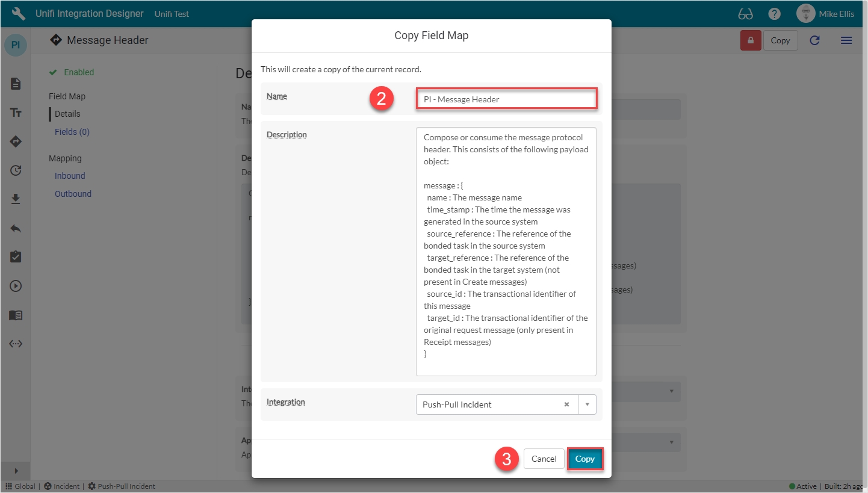Expand the left sidebar arrow
This screenshot has height=493, width=868.
(16, 471)
